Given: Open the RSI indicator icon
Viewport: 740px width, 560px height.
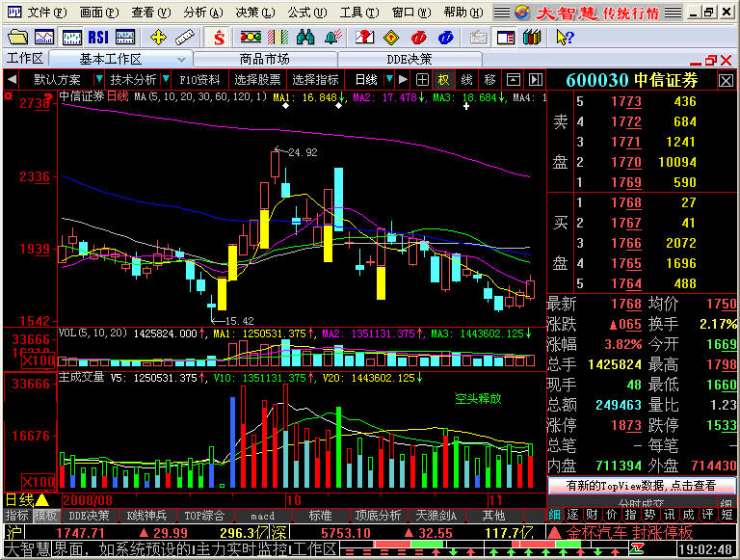Looking at the screenshot, I should 98,38.
